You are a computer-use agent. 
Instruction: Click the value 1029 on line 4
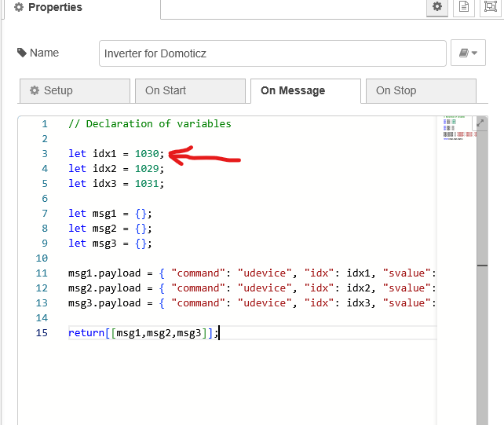(147, 169)
